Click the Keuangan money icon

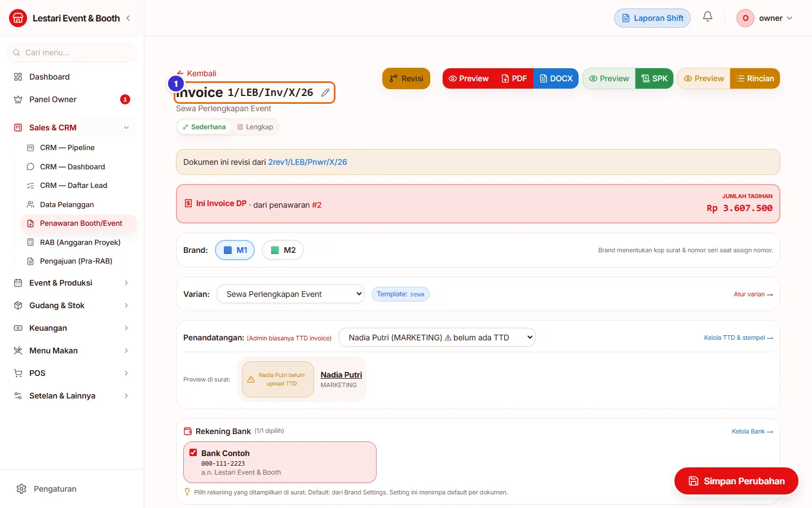pos(18,328)
